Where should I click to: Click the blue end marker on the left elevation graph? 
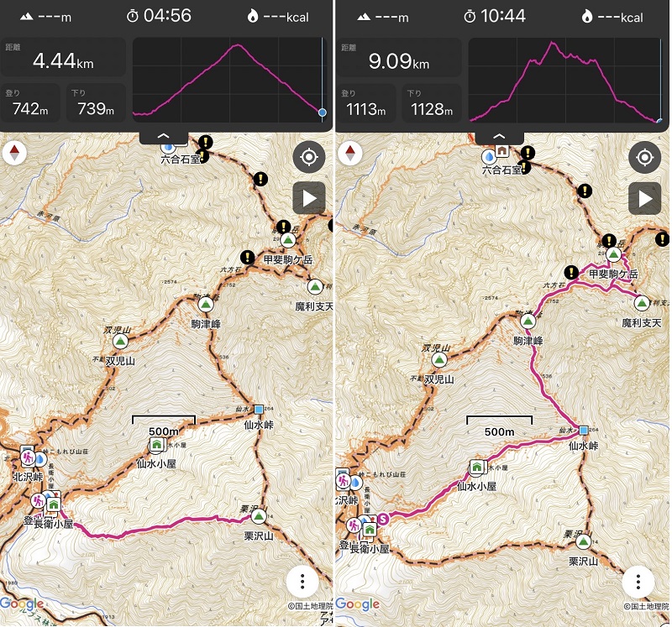pyautogui.click(x=323, y=112)
